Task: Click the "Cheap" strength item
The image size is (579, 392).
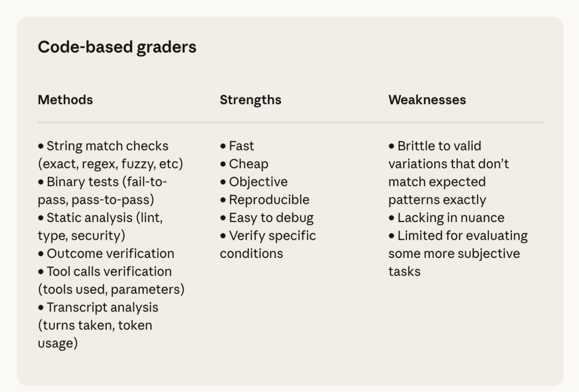Action: 248,164
